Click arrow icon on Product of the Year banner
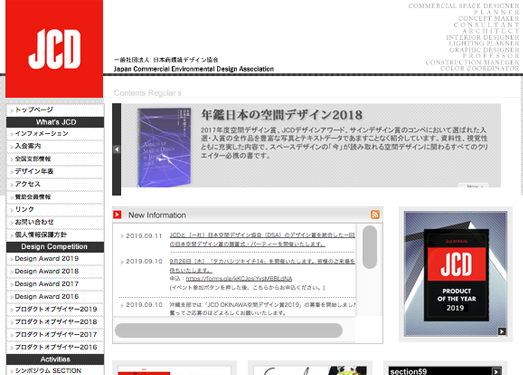 [502, 331]
